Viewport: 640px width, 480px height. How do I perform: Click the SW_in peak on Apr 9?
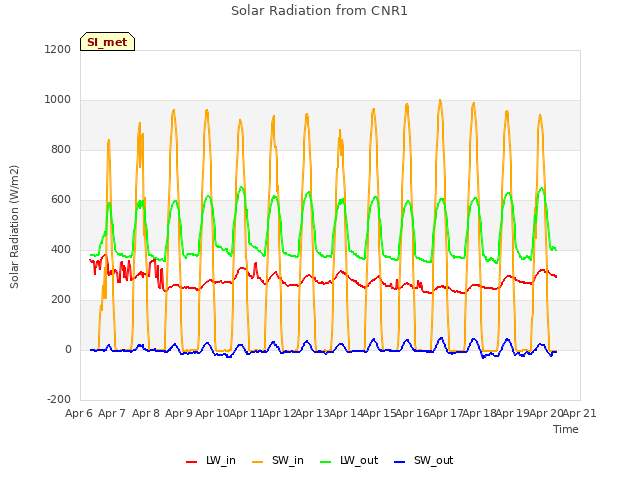173,110
